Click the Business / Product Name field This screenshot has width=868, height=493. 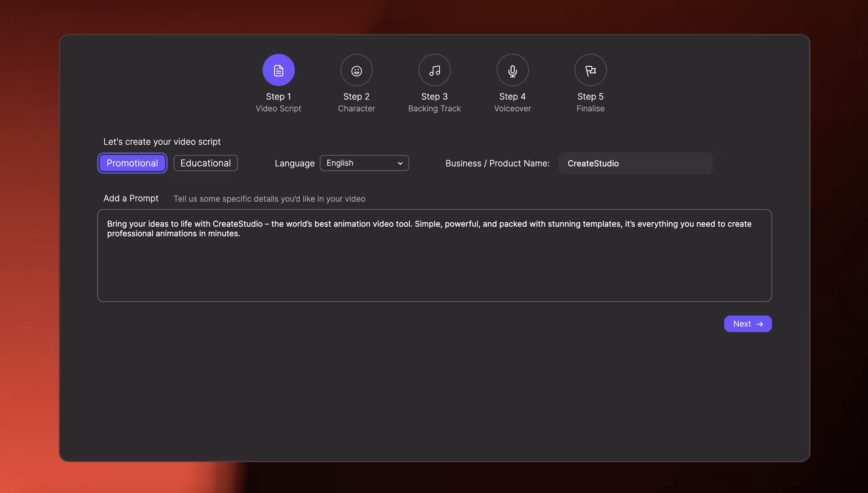coord(636,163)
